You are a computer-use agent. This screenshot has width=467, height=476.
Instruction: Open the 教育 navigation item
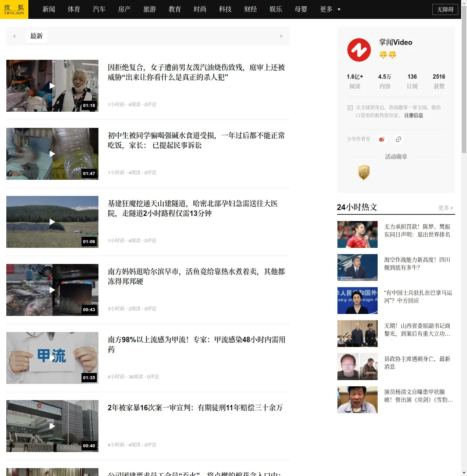click(175, 9)
